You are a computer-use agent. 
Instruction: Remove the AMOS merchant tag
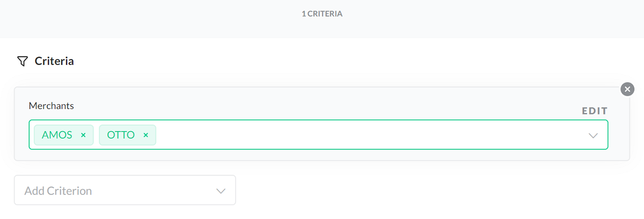click(x=84, y=135)
